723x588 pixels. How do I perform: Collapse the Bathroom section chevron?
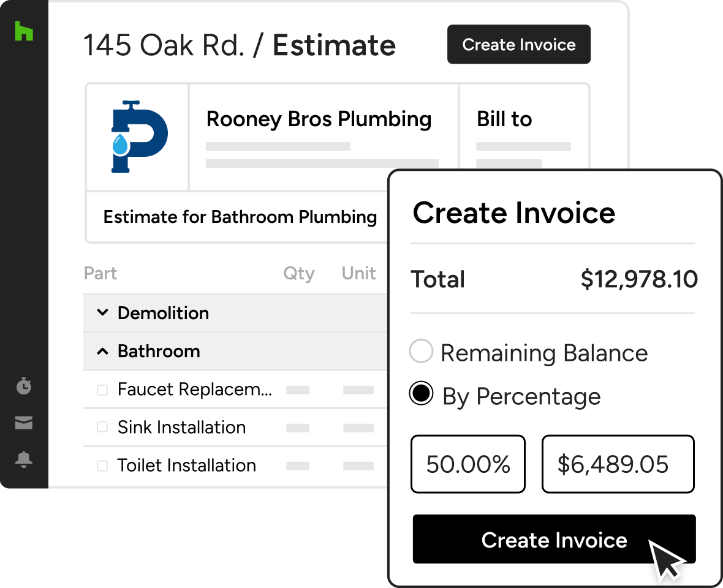[x=102, y=351]
